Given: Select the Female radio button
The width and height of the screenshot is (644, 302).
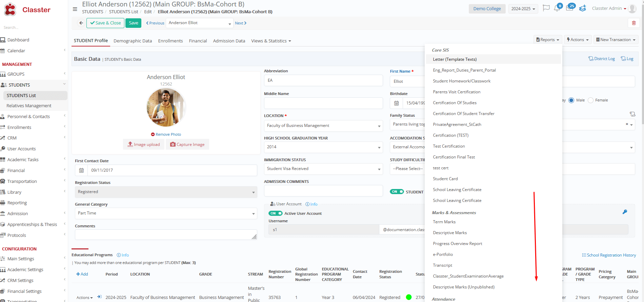Looking at the screenshot, I should (591, 100).
